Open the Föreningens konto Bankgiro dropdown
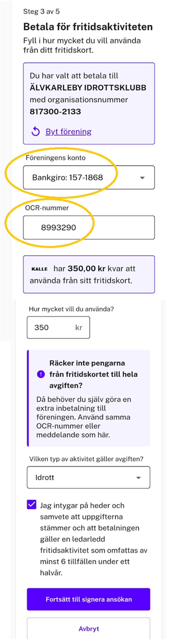Image resolution: width=174 pixels, height=644 pixels. (x=89, y=178)
